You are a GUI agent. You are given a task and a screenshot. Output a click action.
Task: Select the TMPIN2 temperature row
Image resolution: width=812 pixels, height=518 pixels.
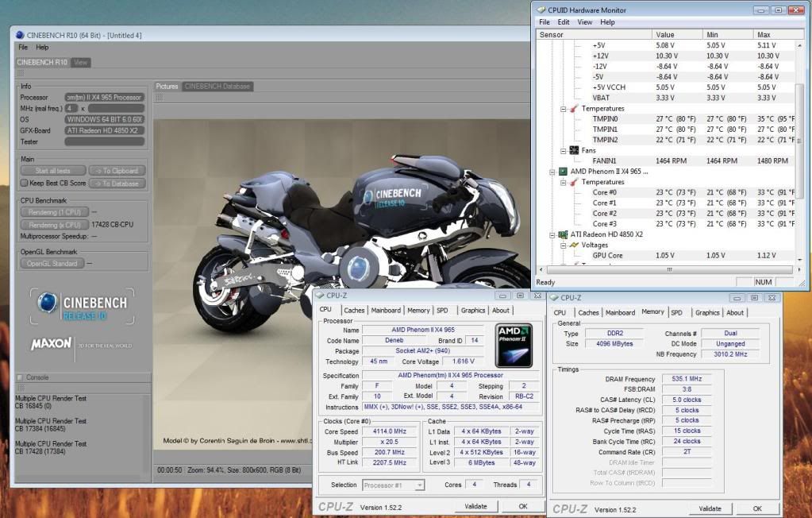point(666,140)
